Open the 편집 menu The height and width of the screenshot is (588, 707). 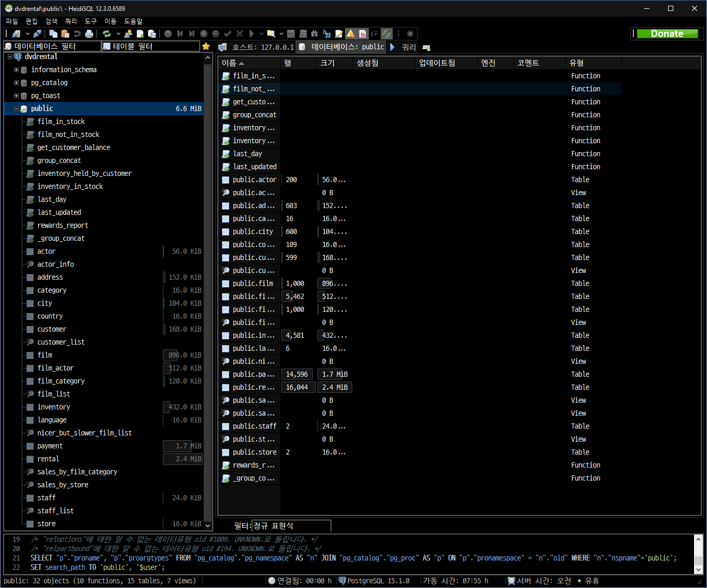pos(32,21)
